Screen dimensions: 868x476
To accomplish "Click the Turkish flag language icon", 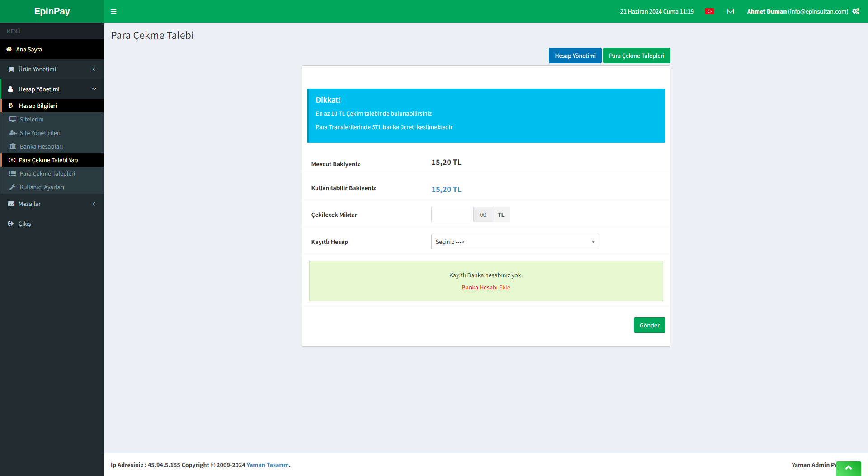I will click(709, 11).
